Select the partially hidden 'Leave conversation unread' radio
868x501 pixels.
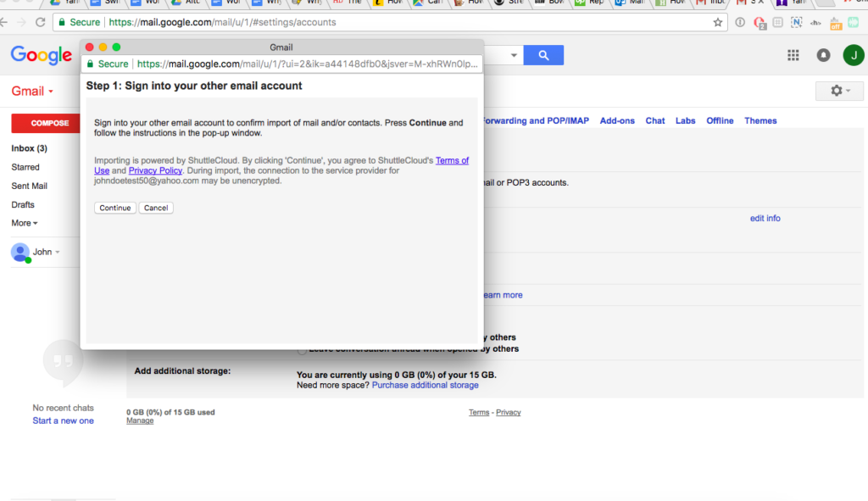(x=302, y=349)
